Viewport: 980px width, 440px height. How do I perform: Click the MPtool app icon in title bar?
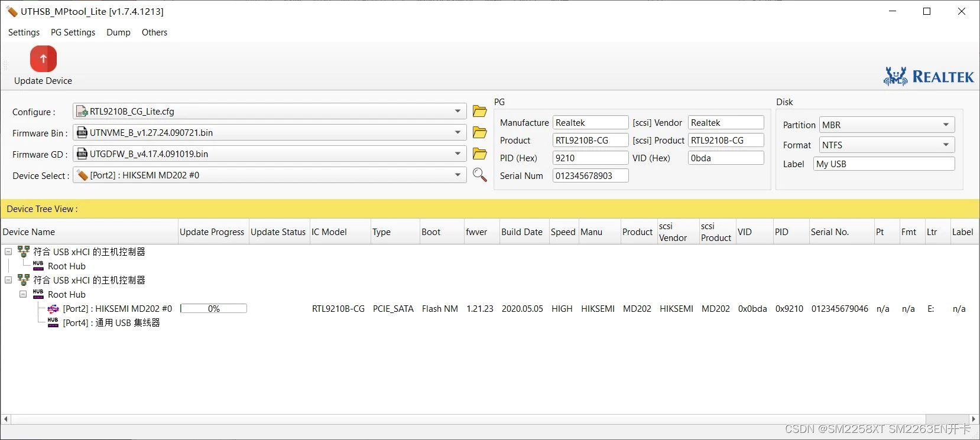coord(12,11)
